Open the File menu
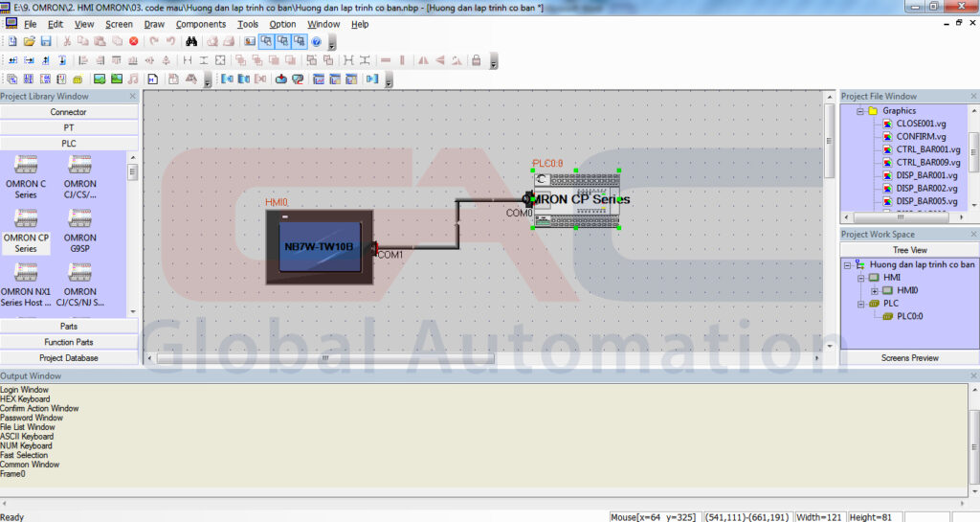This screenshot has width=980, height=522. (30, 24)
